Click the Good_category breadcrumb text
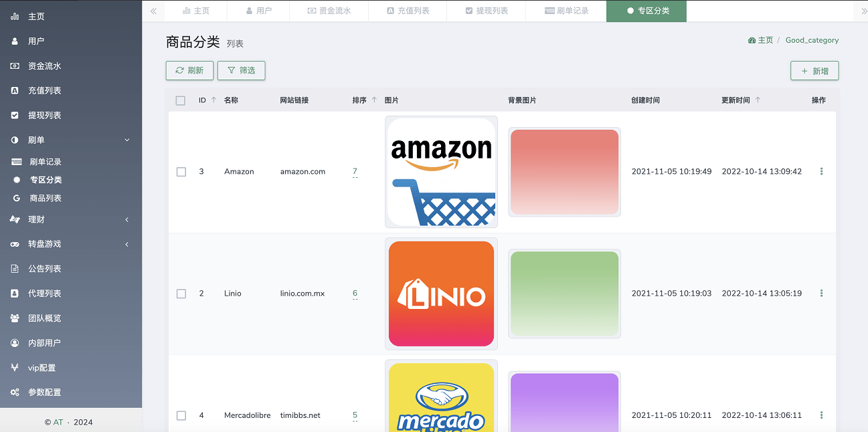The width and height of the screenshot is (868, 432). point(812,40)
